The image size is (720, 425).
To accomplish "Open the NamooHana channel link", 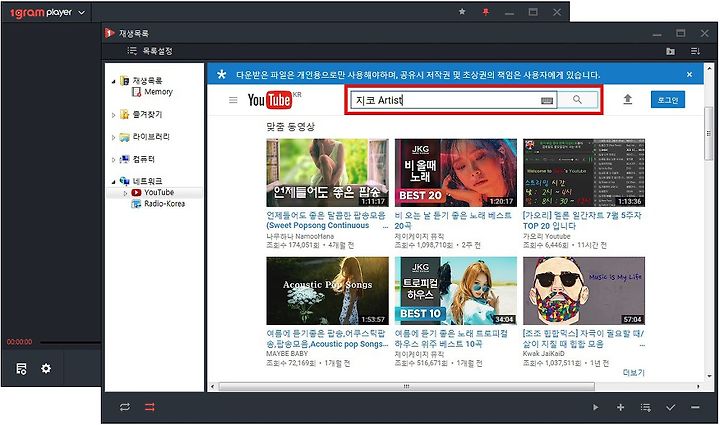I will 300,236.
